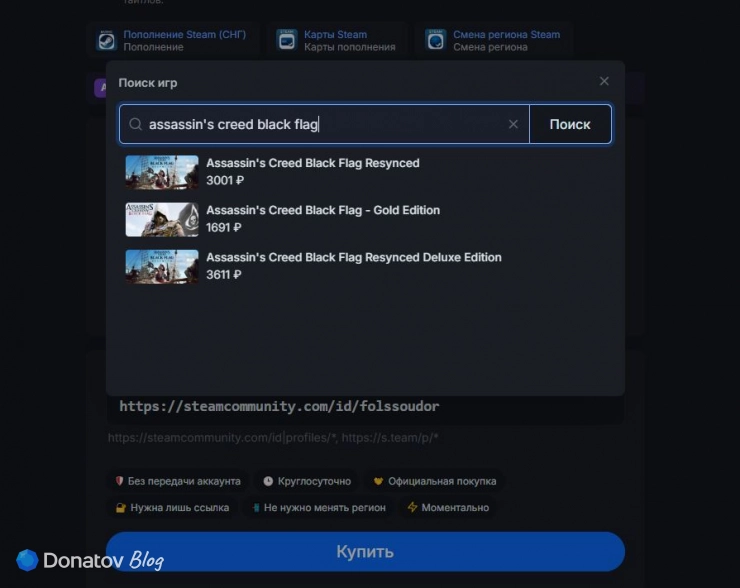The image size is (740, 588).
Task: Click the Поиск search button
Action: pyautogui.click(x=570, y=124)
